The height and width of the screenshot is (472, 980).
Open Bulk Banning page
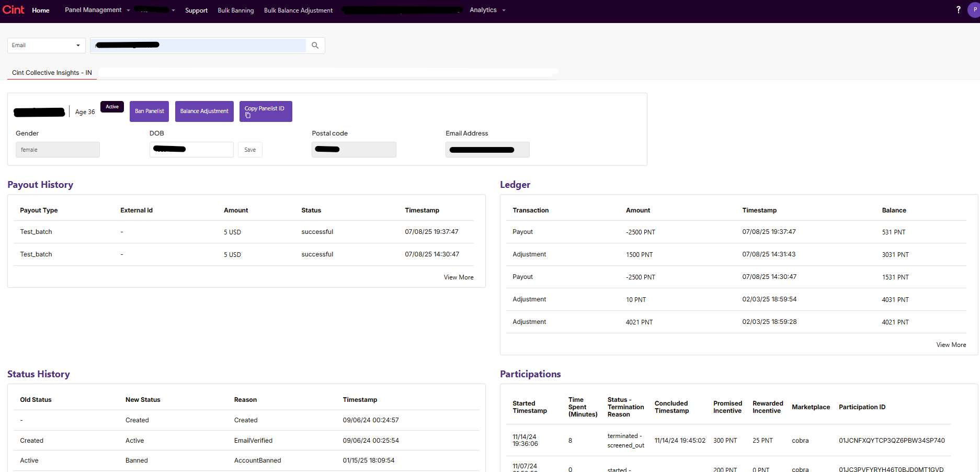click(236, 10)
